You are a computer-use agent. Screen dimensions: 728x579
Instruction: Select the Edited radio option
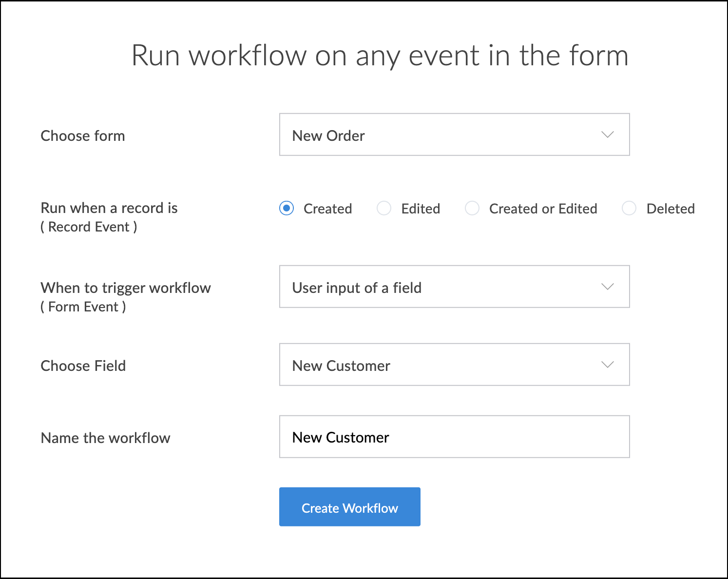384,209
